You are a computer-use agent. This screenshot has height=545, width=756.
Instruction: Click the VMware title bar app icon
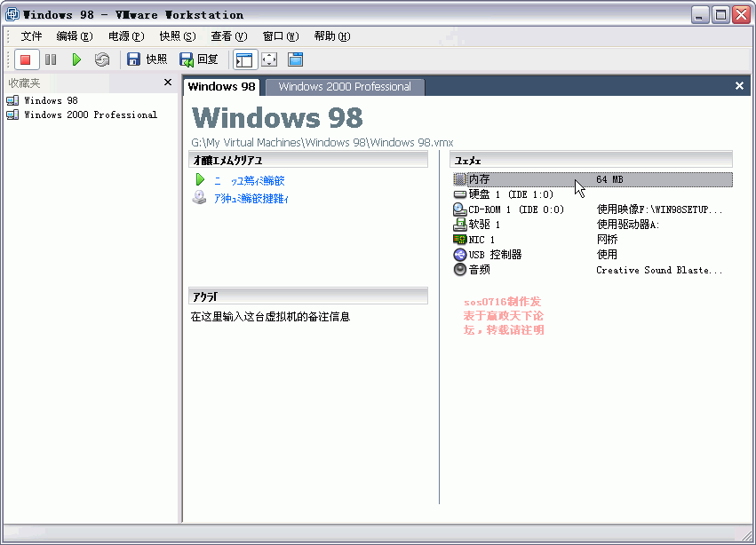click(12, 14)
